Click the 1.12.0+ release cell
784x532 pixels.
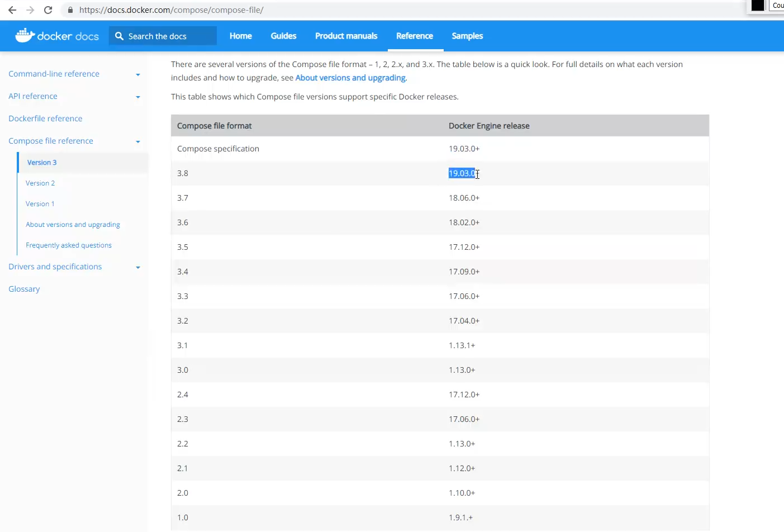tap(462, 468)
